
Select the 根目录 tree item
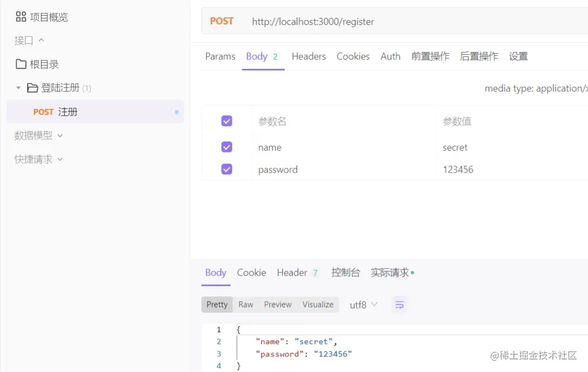(x=44, y=64)
